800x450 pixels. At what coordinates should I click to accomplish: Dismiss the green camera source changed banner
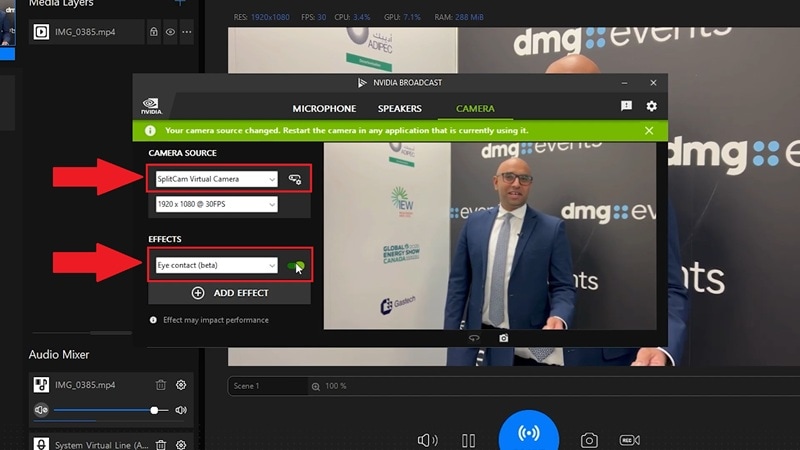pos(649,131)
